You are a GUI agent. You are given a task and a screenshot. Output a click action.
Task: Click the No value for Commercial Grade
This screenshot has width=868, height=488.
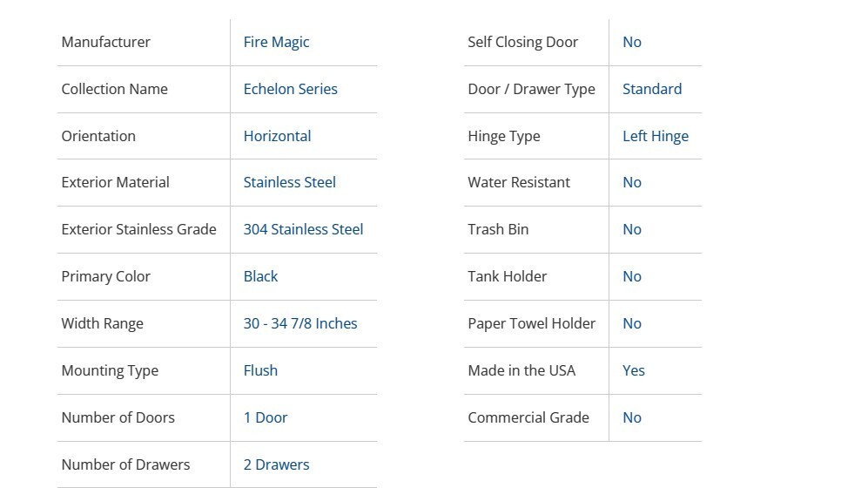click(x=632, y=417)
